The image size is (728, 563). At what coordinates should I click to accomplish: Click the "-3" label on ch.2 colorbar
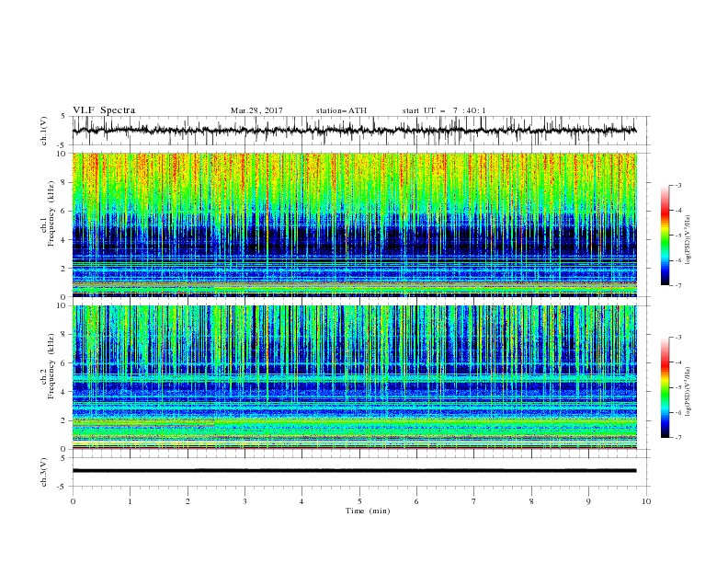click(677, 338)
